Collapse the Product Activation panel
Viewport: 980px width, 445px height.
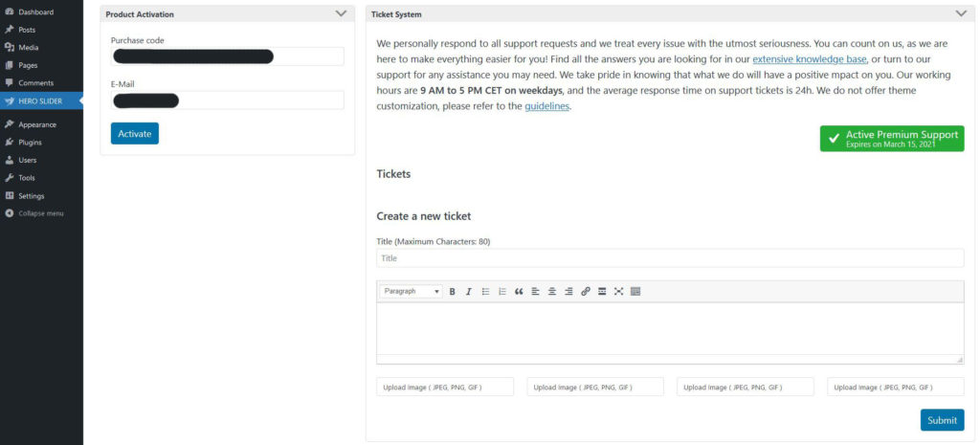(341, 13)
